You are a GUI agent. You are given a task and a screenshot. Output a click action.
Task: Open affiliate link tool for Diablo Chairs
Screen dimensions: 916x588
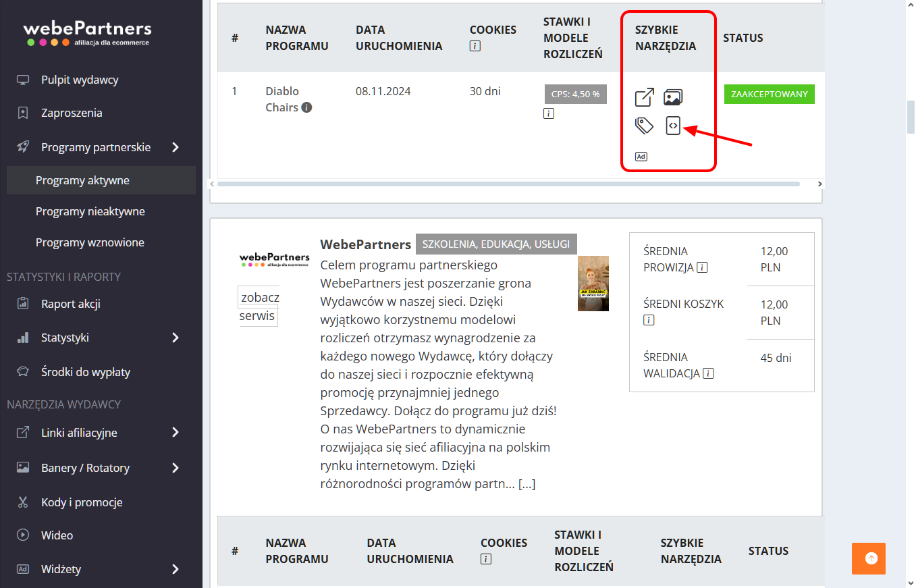pyautogui.click(x=645, y=97)
